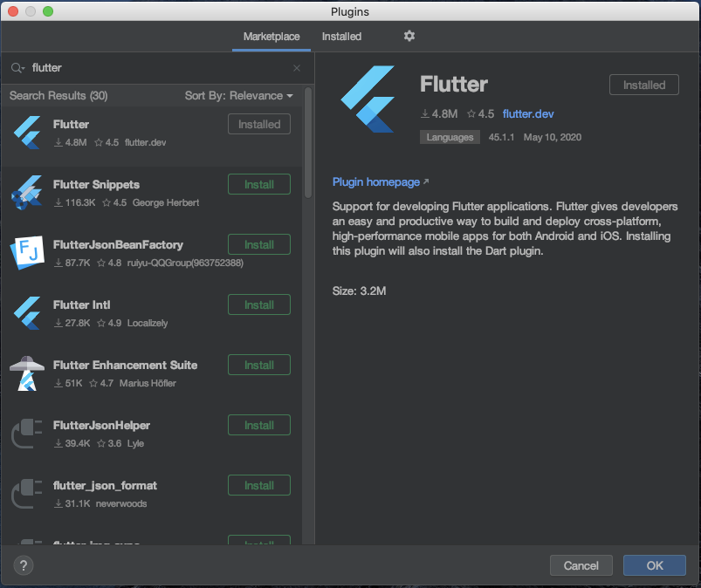Open the flutter.dev vendor link
The width and height of the screenshot is (701, 588).
[528, 114]
